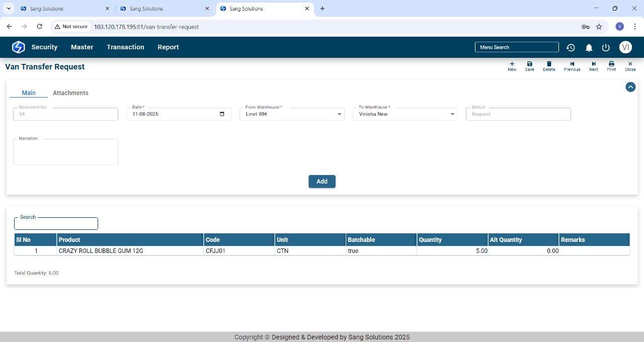Switch to the Attachments tab
The width and height of the screenshot is (644, 342).
pyautogui.click(x=70, y=93)
